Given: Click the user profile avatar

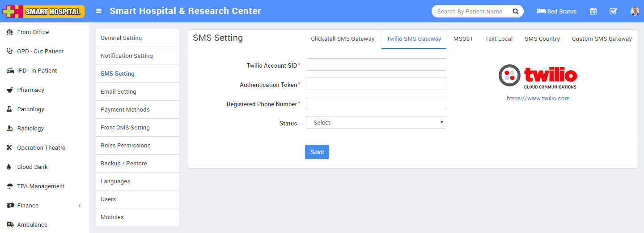Looking at the screenshot, I should point(635,11).
